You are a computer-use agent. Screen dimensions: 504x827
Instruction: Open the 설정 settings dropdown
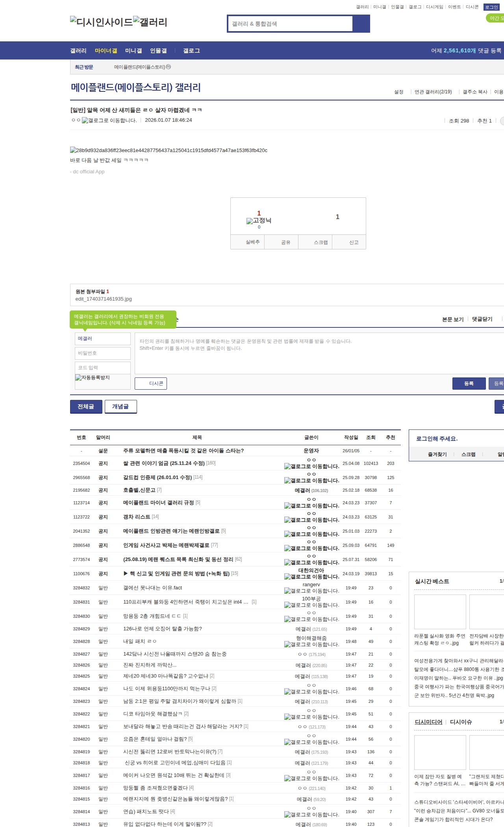click(x=398, y=92)
